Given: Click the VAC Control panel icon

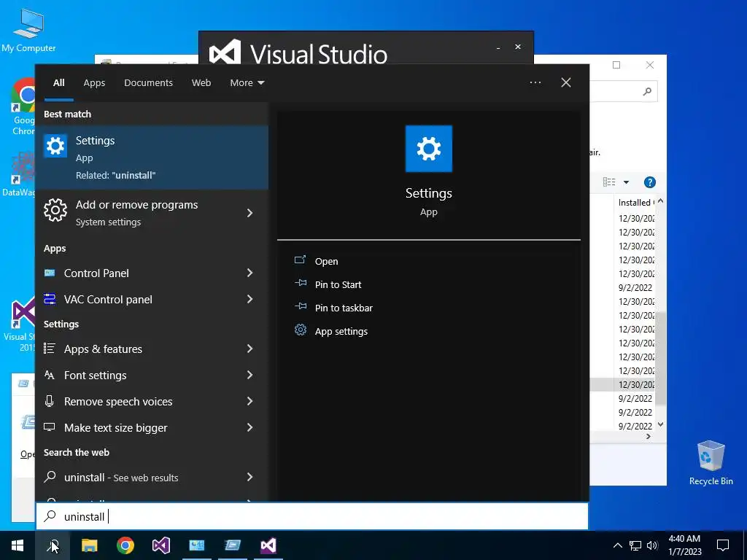Looking at the screenshot, I should pos(50,299).
